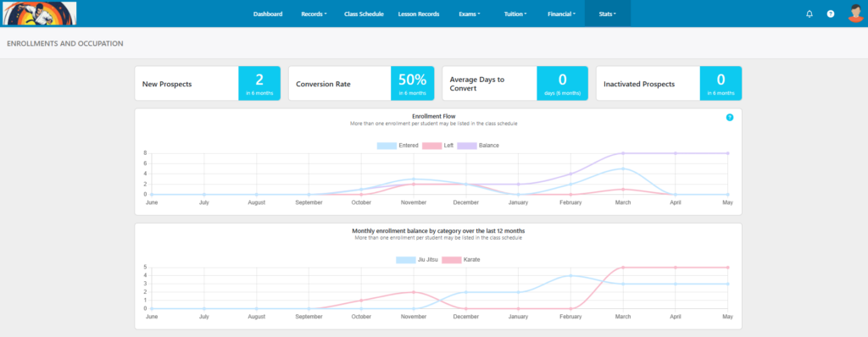868x337 pixels.
Task: Click the New Prospects card
Action: (x=208, y=84)
